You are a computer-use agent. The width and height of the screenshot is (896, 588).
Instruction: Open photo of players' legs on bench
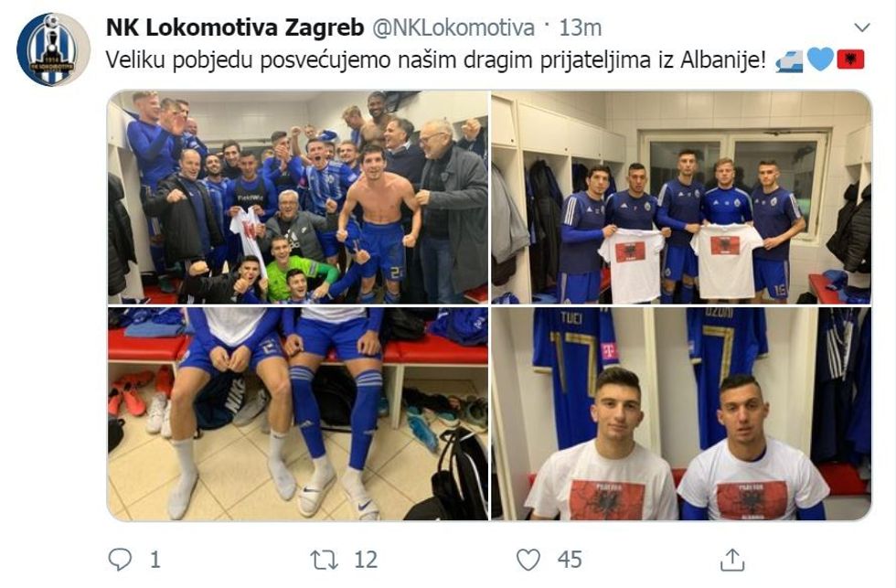coord(298,413)
